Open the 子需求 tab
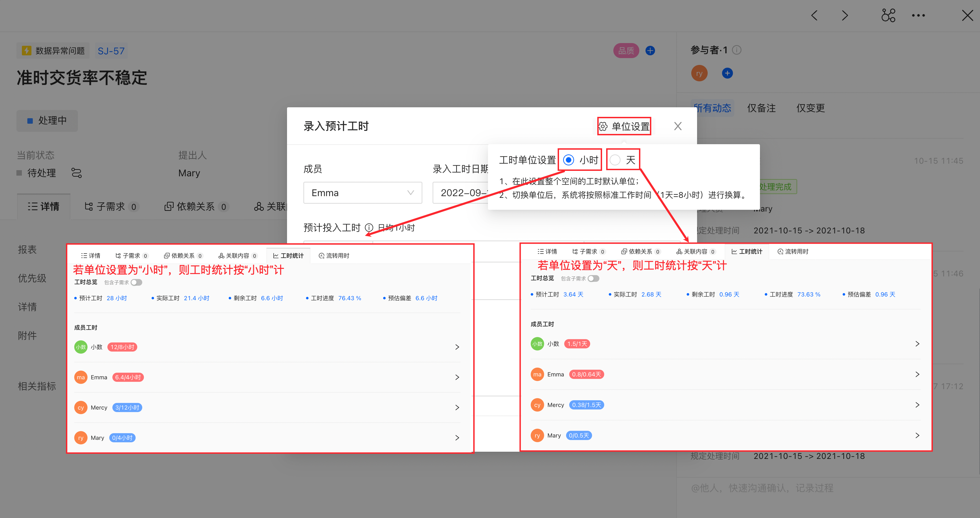This screenshot has width=980, height=518. (x=110, y=206)
